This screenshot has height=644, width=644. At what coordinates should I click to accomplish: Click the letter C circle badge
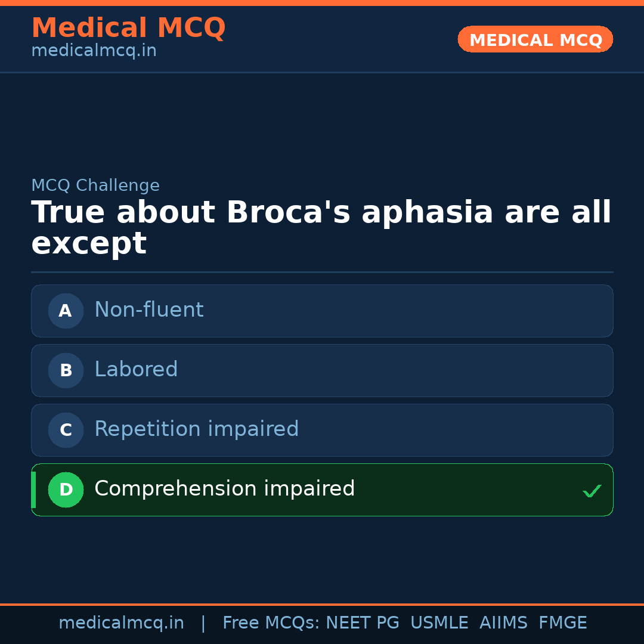pyautogui.click(x=66, y=430)
